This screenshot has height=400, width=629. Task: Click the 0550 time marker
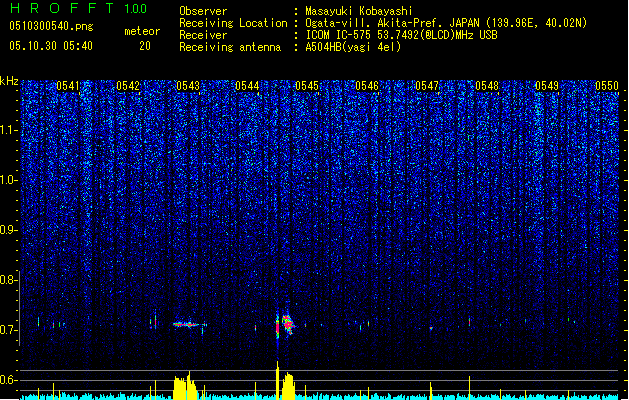(607, 86)
